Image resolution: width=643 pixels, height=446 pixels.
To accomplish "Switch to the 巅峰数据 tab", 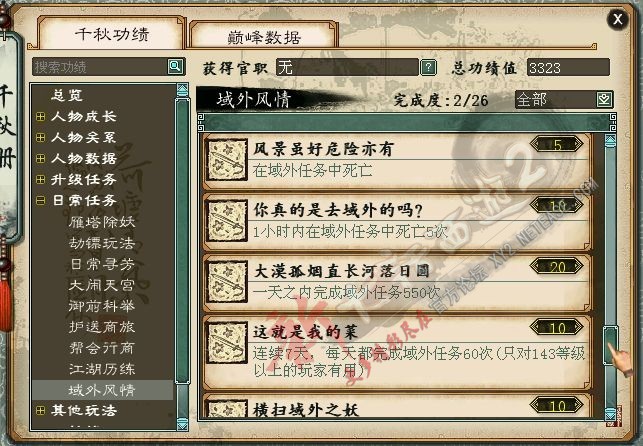I will coord(264,37).
